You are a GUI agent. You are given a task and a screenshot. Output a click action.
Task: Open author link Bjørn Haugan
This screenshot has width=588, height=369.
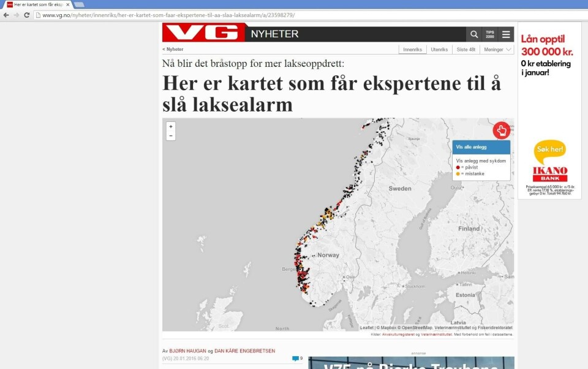(187, 351)
